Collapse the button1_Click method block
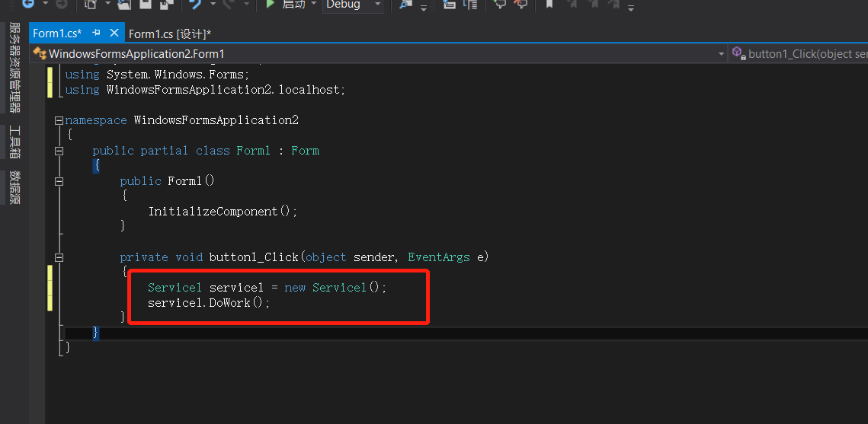868x424 pixels. click(59, 257)
